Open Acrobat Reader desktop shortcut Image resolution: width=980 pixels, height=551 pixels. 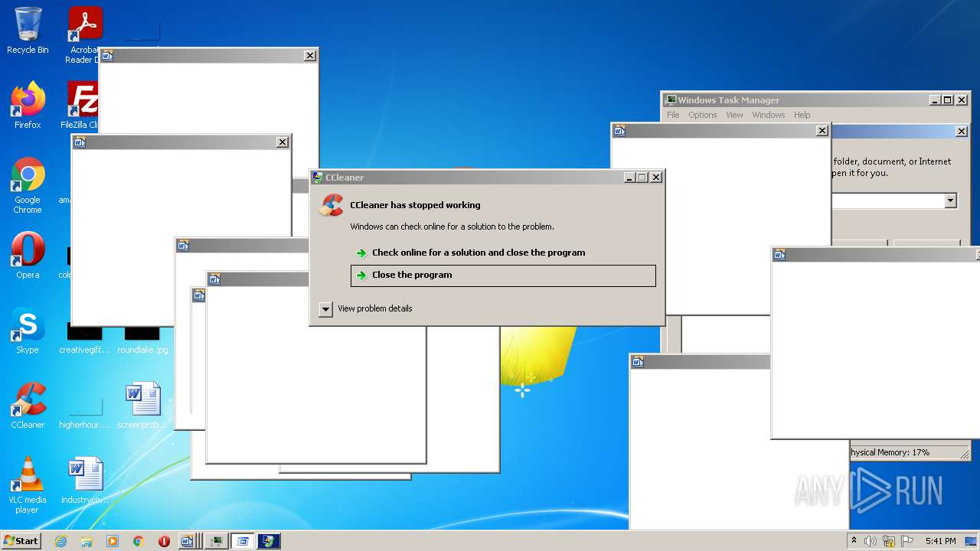[84, 33]
